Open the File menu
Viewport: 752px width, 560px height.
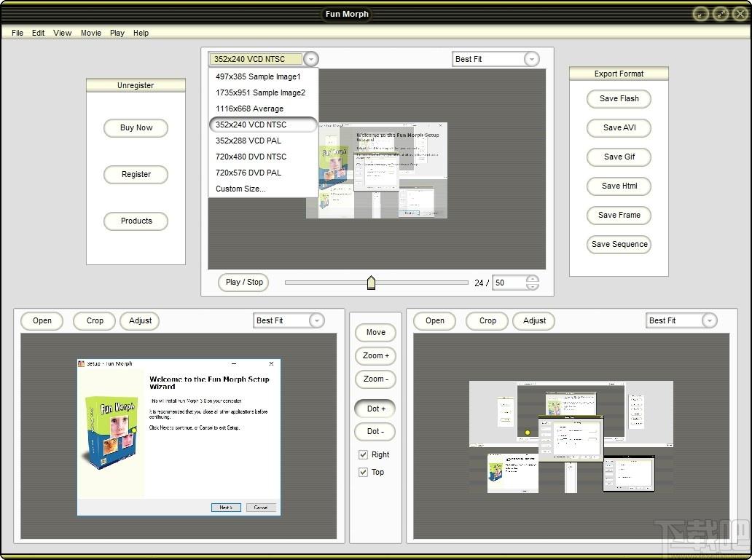click(x=17, y=33)
